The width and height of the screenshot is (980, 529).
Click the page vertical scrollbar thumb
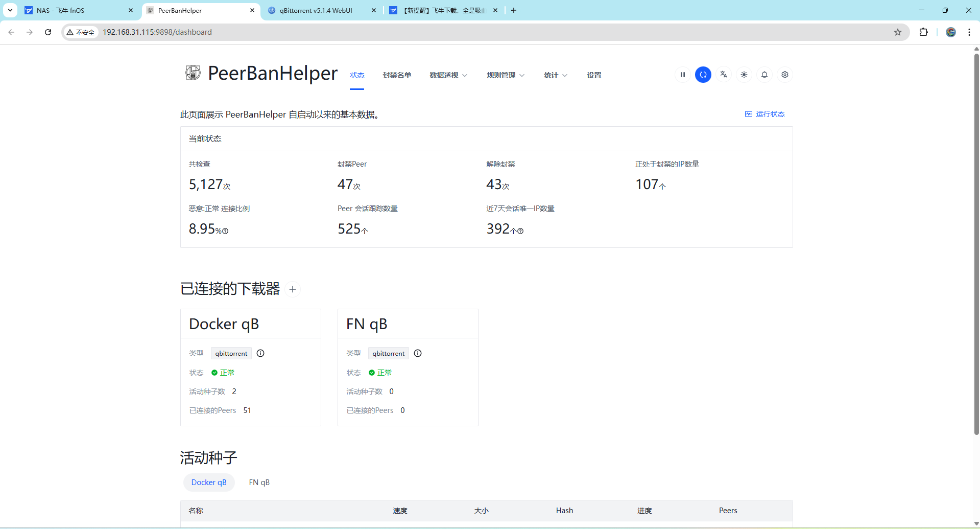tap(976, 243)
